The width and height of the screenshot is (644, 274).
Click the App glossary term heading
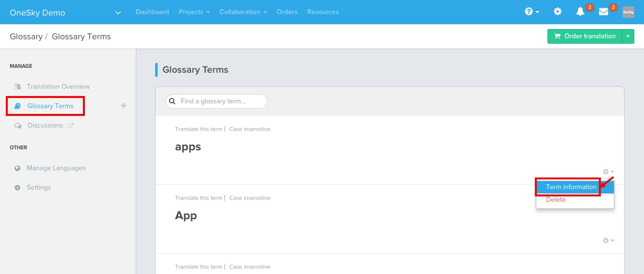[186, 216]
